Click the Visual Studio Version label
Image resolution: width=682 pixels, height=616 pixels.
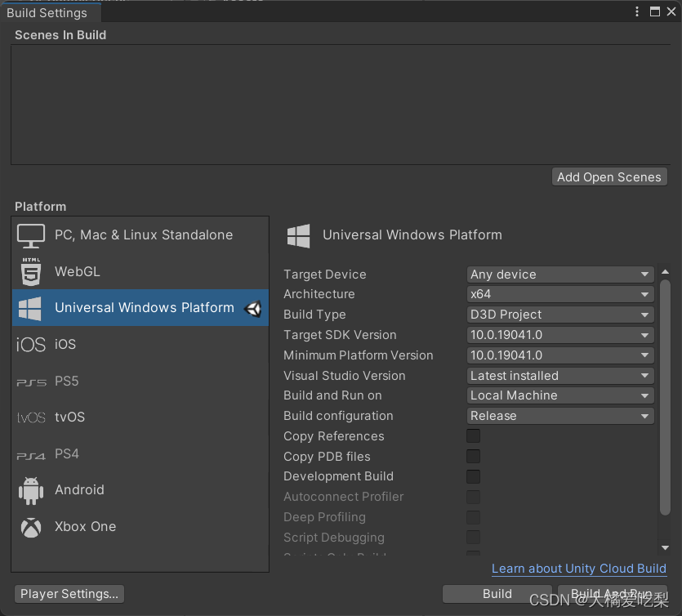click(x=345, y=376)
